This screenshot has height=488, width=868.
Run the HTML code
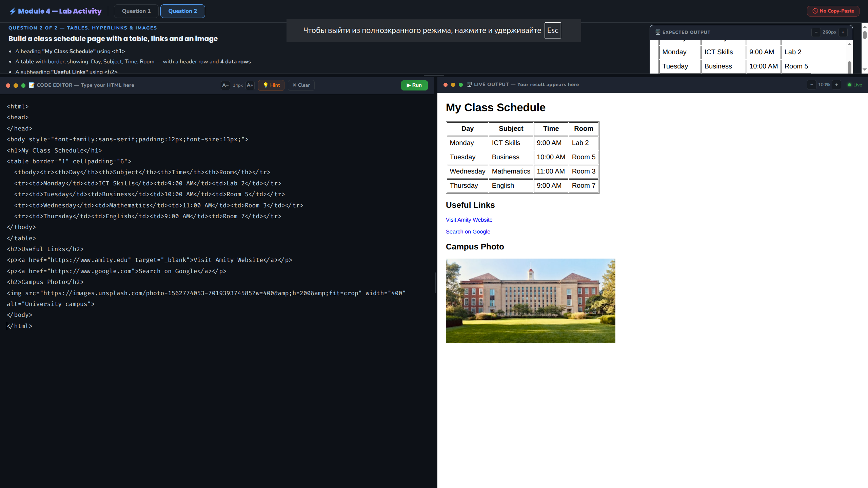(x=414, y=85)
